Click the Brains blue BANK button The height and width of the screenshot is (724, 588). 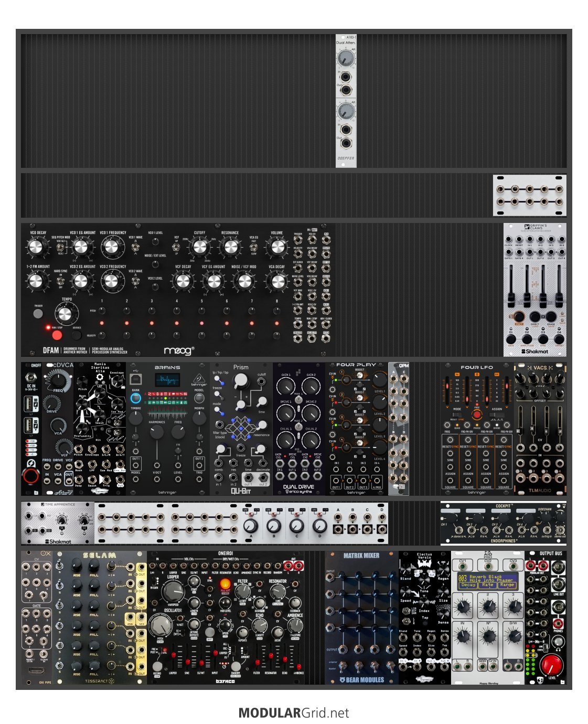point(135,398)
